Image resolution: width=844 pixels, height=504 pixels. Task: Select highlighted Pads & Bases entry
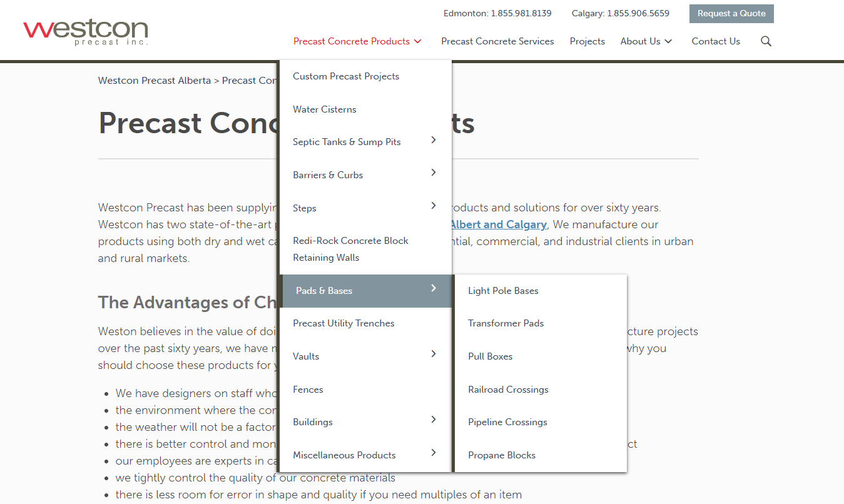[324, 291]
